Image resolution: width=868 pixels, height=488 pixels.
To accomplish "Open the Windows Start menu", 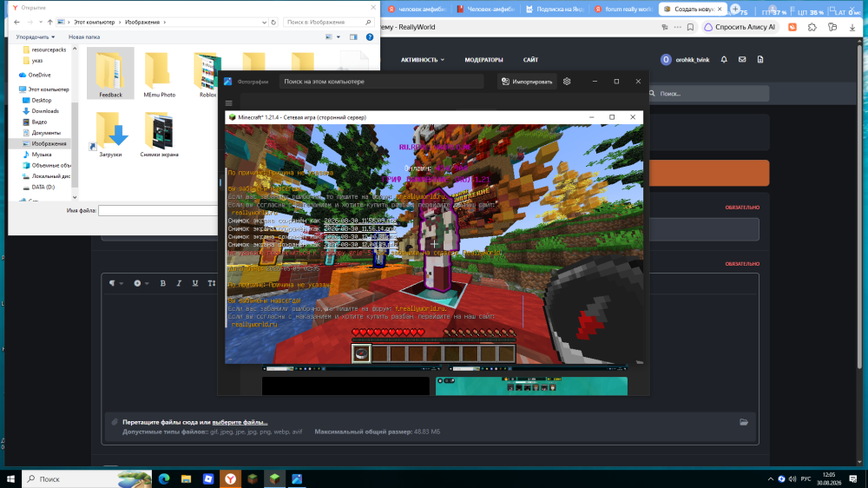I will click(x=10, y=479).
